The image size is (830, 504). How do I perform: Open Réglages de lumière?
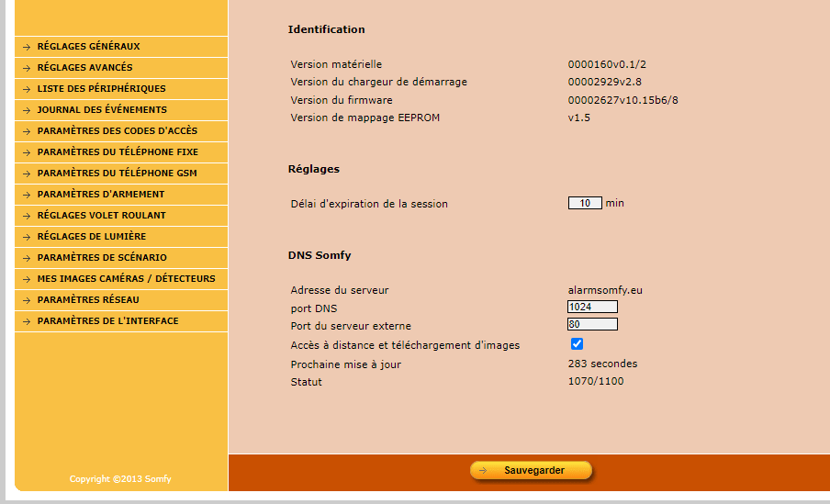click(x=121, y=237)
